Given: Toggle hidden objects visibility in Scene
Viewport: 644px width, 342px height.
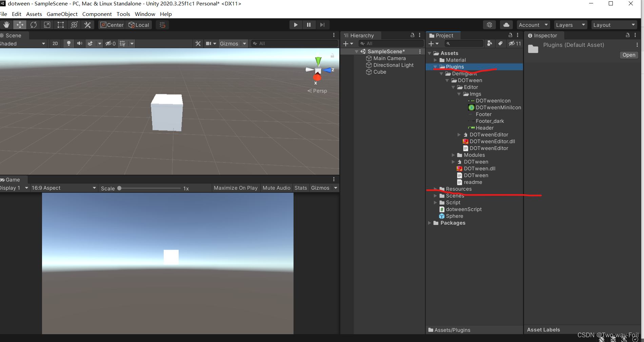Looking at the screenshot, I should tap(110, 43).
